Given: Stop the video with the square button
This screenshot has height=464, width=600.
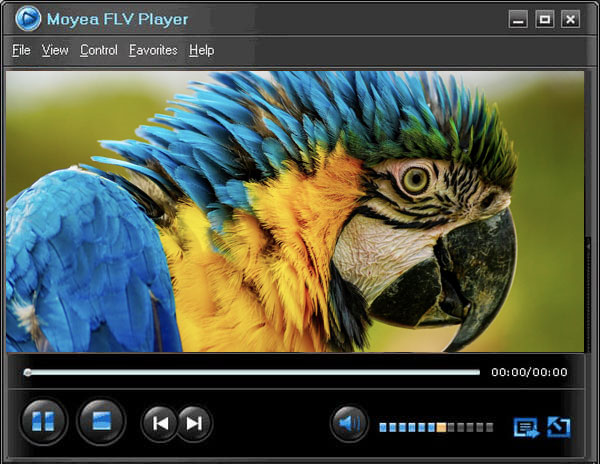Looking at the screenshot, I should (x=100, y=423).
